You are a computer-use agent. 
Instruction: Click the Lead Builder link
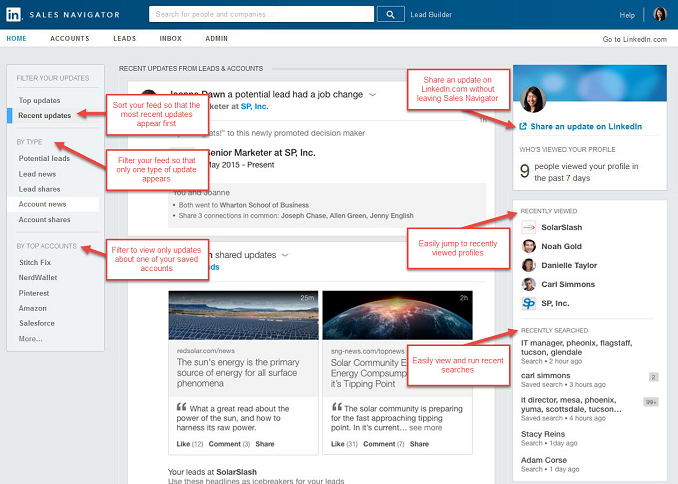tap(433, 15)
